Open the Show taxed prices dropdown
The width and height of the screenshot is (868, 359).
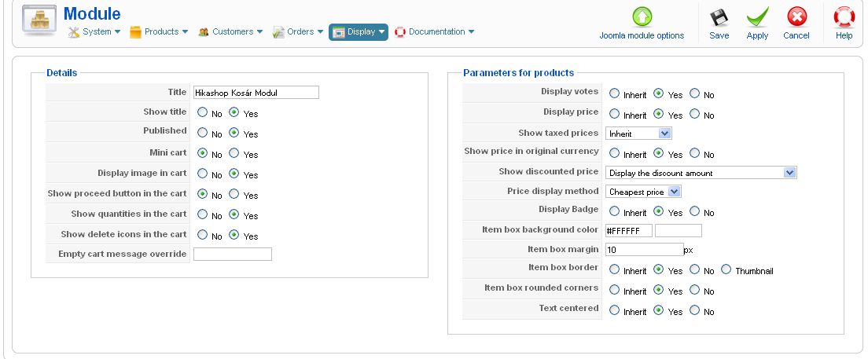click(x=638, y=134)
